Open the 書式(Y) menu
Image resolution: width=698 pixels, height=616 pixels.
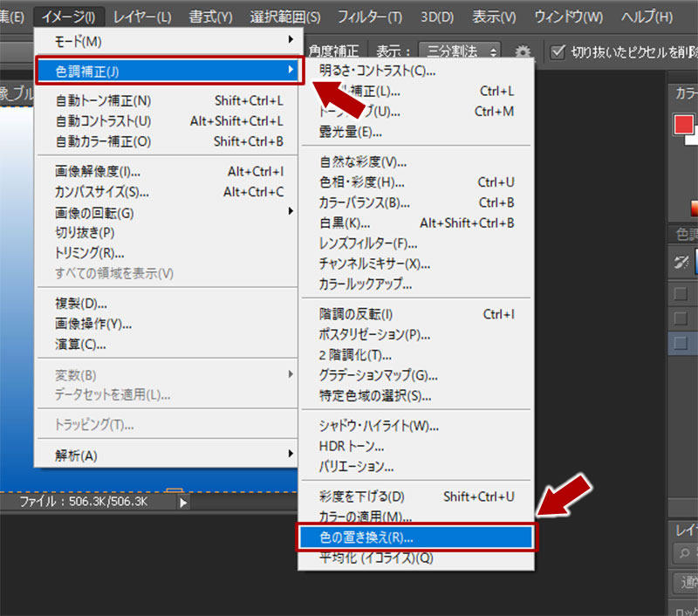pos(210,17)
